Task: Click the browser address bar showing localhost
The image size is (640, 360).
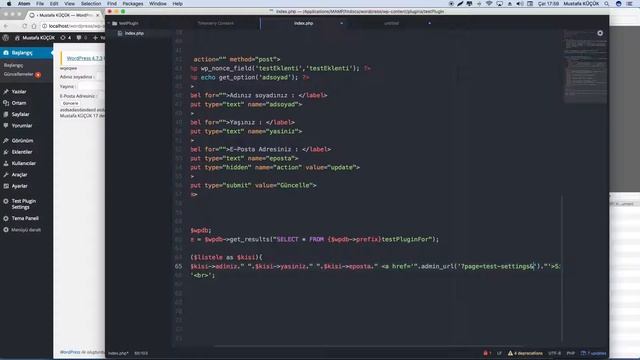Action: pos(73,26)
